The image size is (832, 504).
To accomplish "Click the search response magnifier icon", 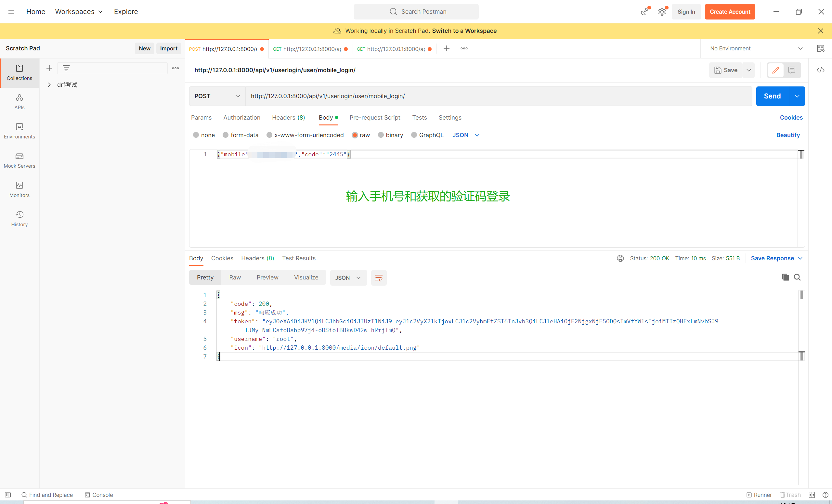I will pyautogui.click(x=797, y=277).
